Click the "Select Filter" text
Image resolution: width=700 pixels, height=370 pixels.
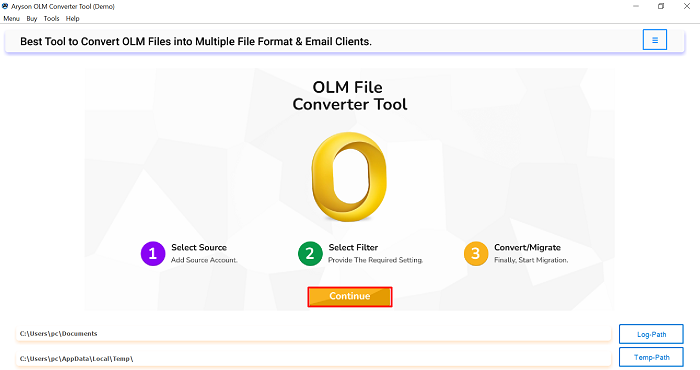coord(353,247)
